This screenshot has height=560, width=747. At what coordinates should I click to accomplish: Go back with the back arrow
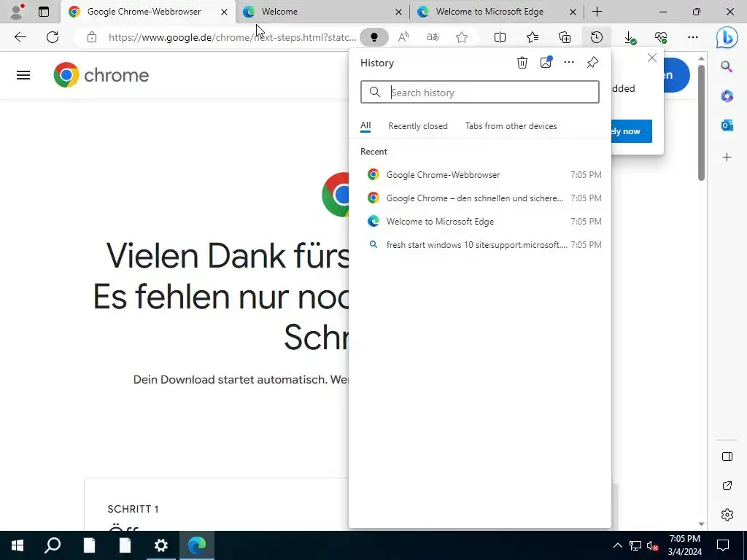tap(20, 37)
